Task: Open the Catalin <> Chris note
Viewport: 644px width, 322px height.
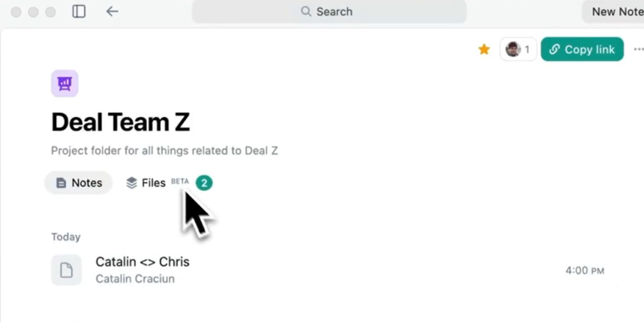Action: click(x=327, y=270)
